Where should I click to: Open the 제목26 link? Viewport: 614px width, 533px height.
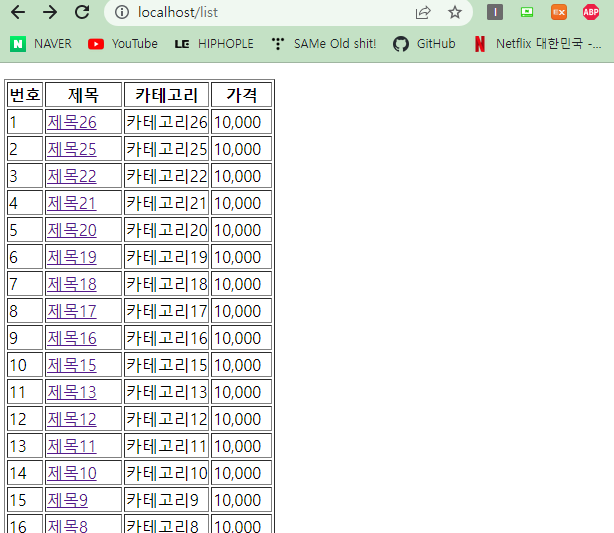tap(72, 122)
